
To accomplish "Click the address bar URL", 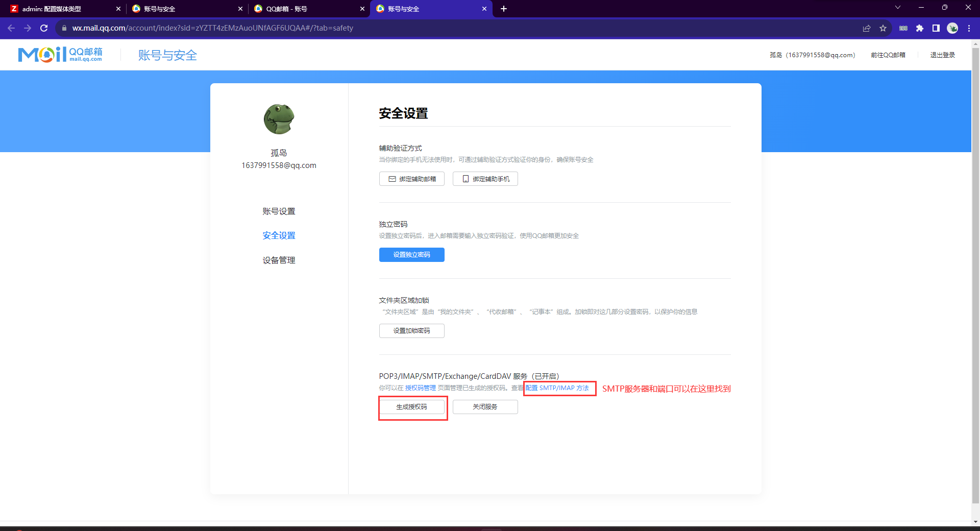I will point(213,28).
